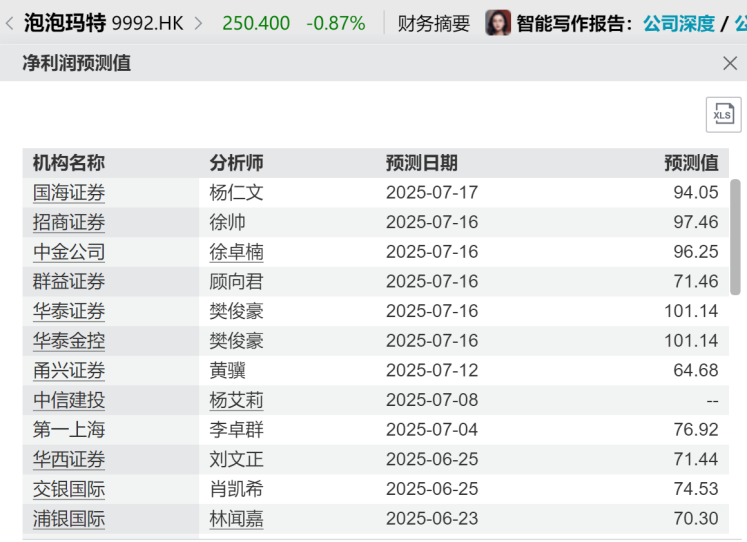This screenshot has height=542, width=747.
Task: Open the 财务摘要 tab
Action: [434, 23]
